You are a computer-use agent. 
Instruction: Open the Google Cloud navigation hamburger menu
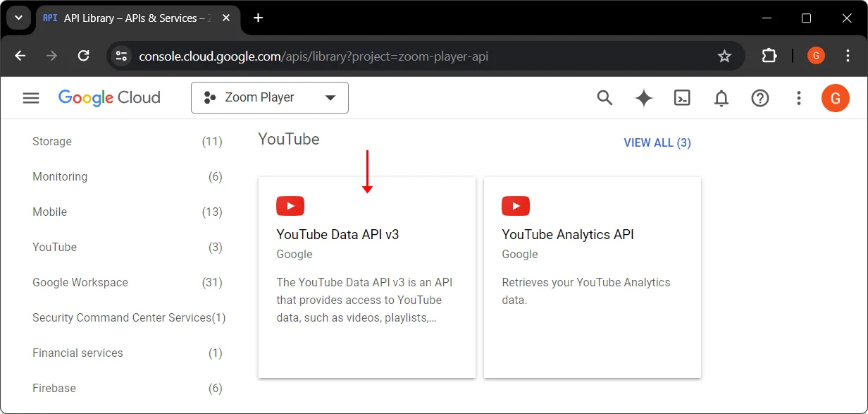(x=31, y=98)
